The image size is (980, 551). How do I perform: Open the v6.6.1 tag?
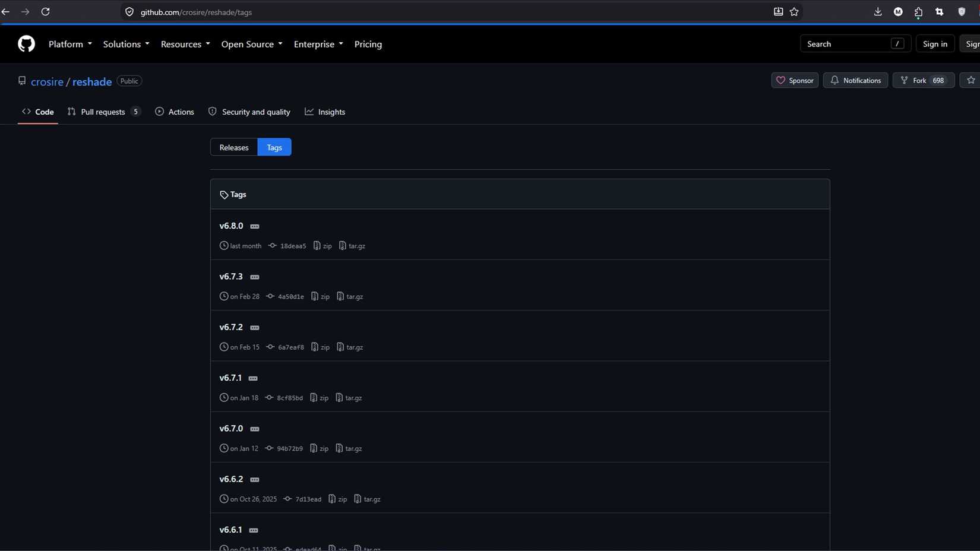tap(230, 530)
